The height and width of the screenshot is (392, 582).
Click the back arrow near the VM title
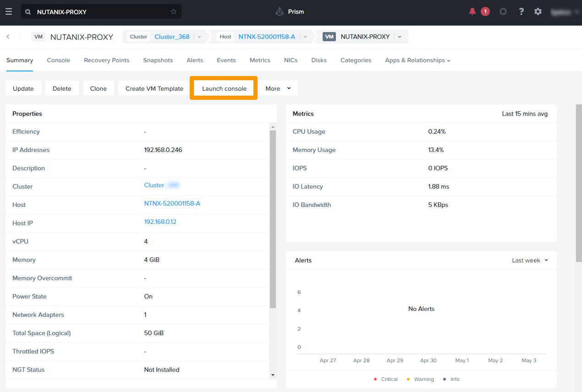click(x=7, y=36)
